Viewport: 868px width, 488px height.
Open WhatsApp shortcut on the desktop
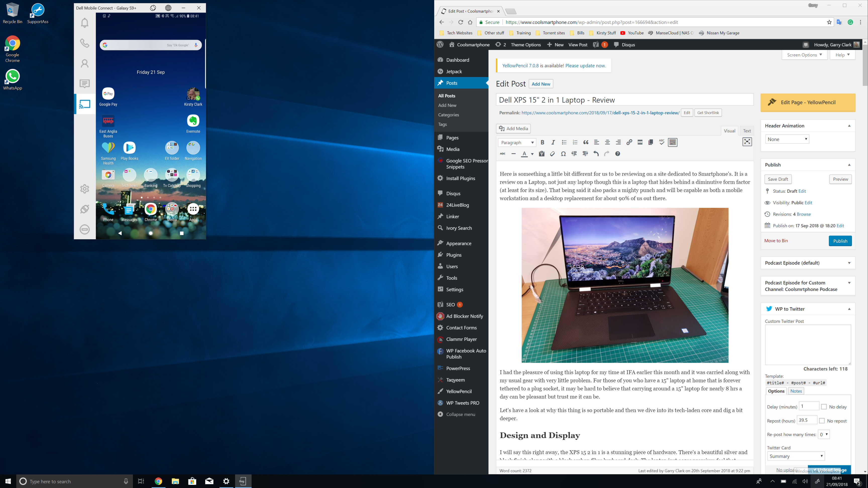[13, 80]
